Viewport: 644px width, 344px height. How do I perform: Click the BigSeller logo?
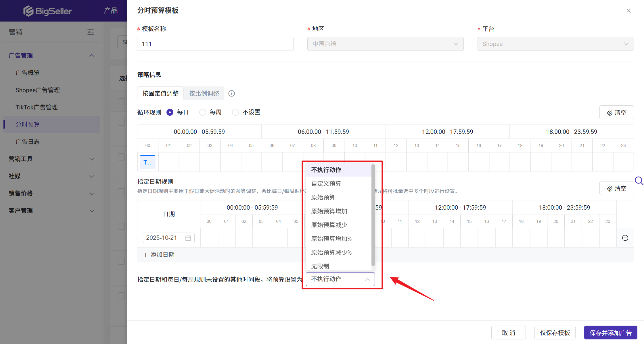point(48,11)
